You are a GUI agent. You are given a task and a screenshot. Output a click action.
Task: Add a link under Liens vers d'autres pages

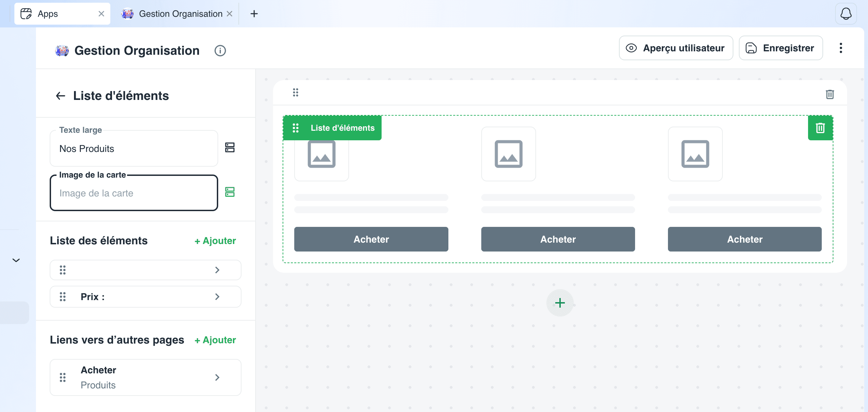[215, 340]
